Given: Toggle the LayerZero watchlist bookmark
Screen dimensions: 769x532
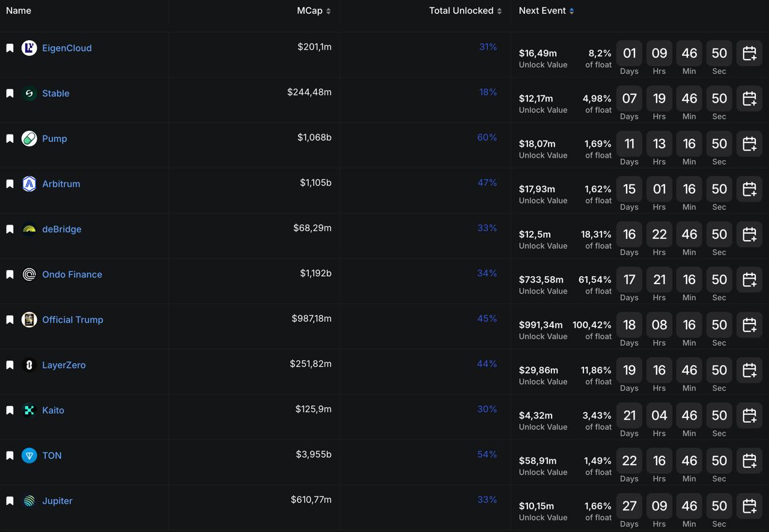Looking at the screenshot, I should click(x=10, y=365).
